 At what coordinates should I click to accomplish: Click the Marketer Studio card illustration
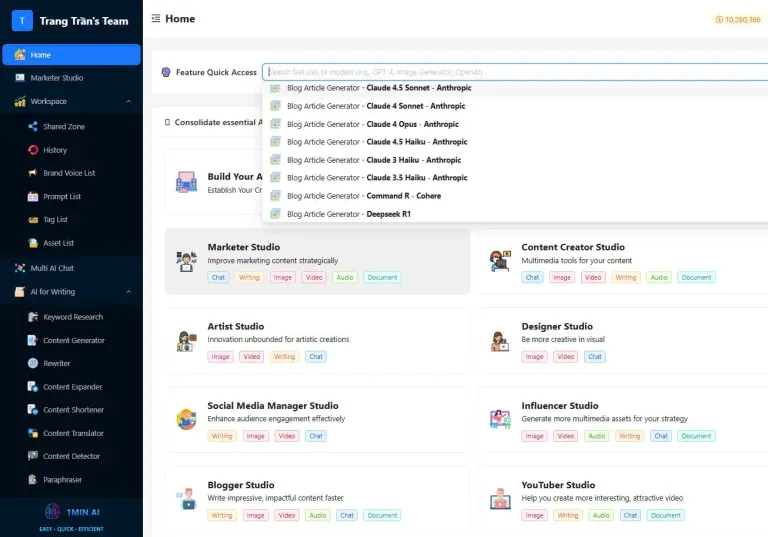186,261
